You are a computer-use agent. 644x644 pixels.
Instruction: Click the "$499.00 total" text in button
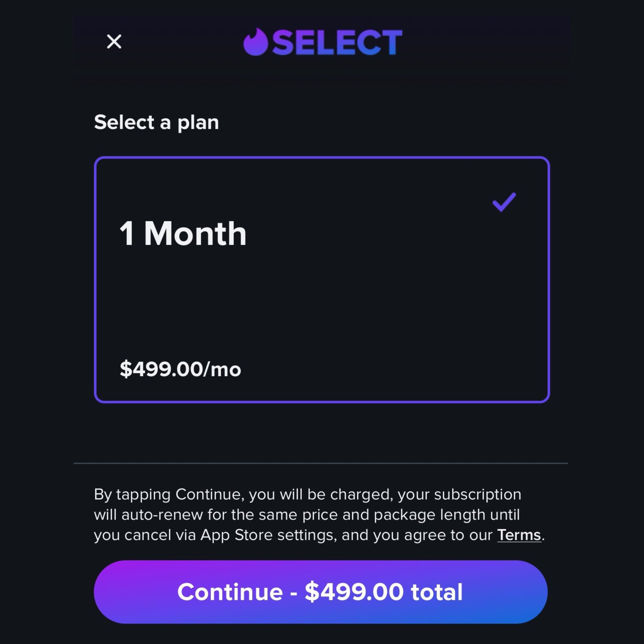pos(384,592)
